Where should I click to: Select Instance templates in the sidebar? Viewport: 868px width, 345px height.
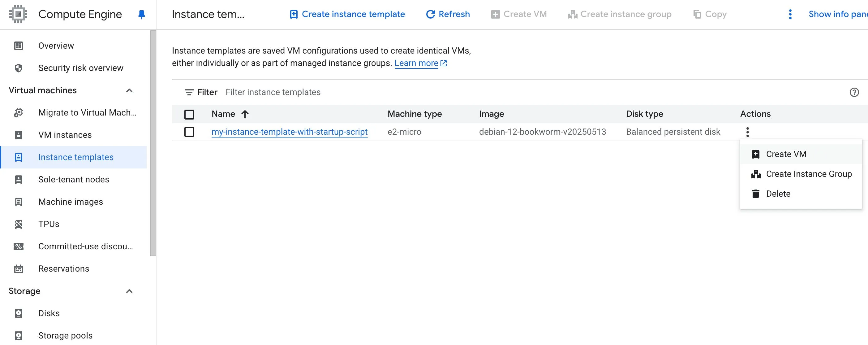73,157
